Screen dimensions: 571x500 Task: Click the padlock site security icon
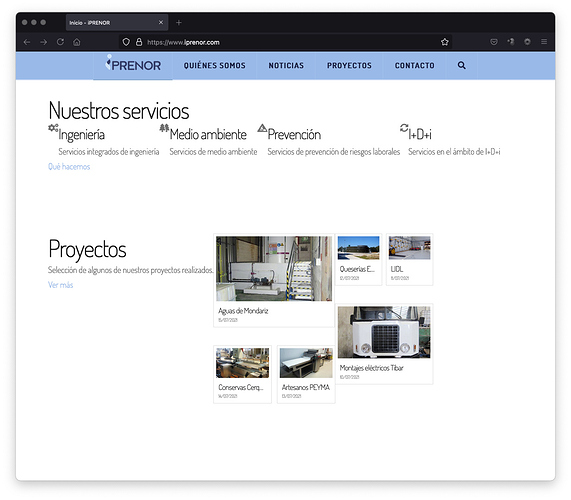[139, 42]
